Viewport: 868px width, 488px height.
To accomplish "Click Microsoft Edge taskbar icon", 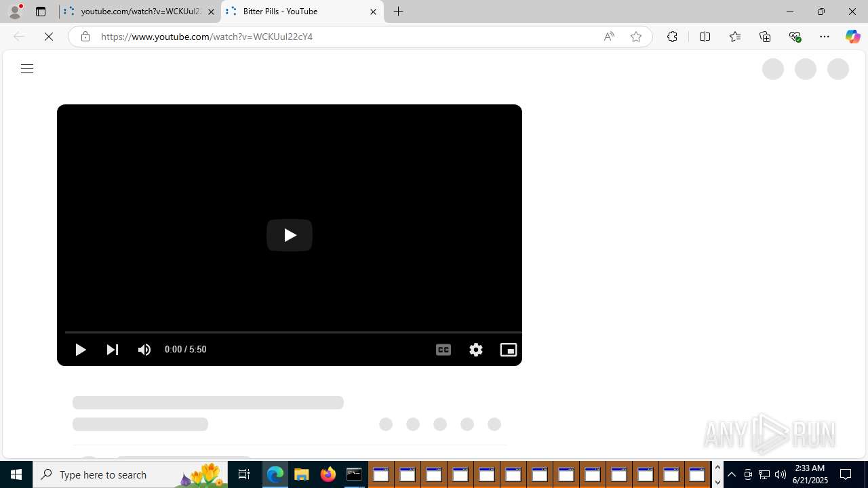I will pos(275,474).
